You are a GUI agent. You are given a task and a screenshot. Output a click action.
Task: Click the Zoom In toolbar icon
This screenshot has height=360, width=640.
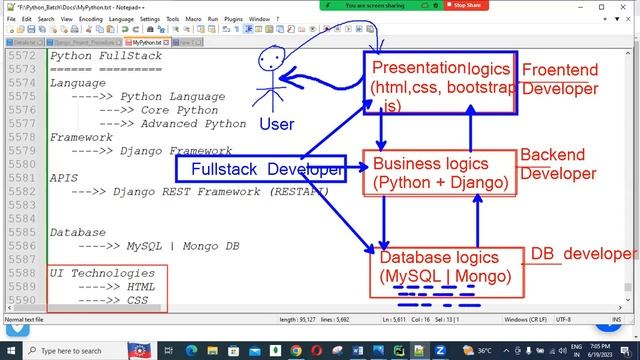click(176, 29)
